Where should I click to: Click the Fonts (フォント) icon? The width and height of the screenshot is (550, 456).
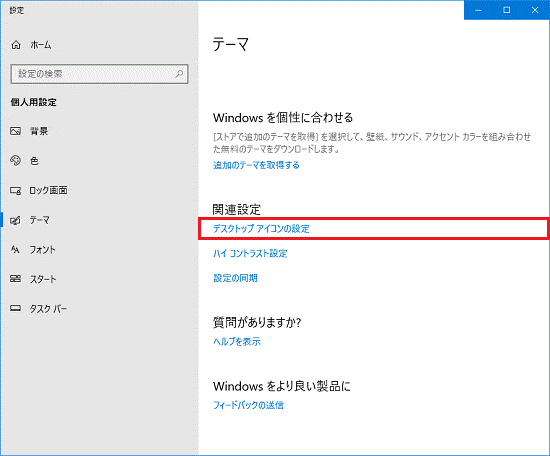pos(15,249)
